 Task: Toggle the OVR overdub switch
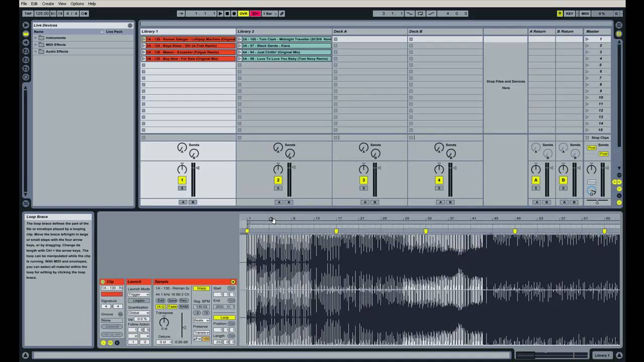pyautogui.click(x=244, y=14)
